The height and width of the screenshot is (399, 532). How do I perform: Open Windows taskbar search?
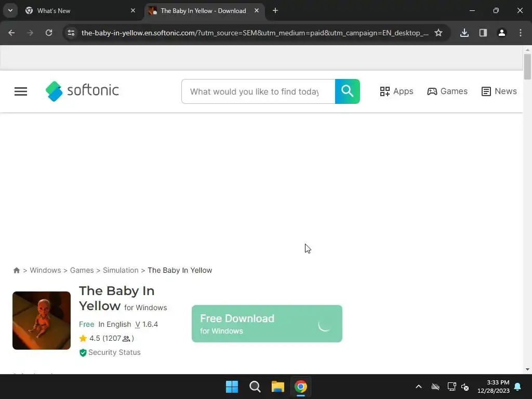tap(255, 387)
